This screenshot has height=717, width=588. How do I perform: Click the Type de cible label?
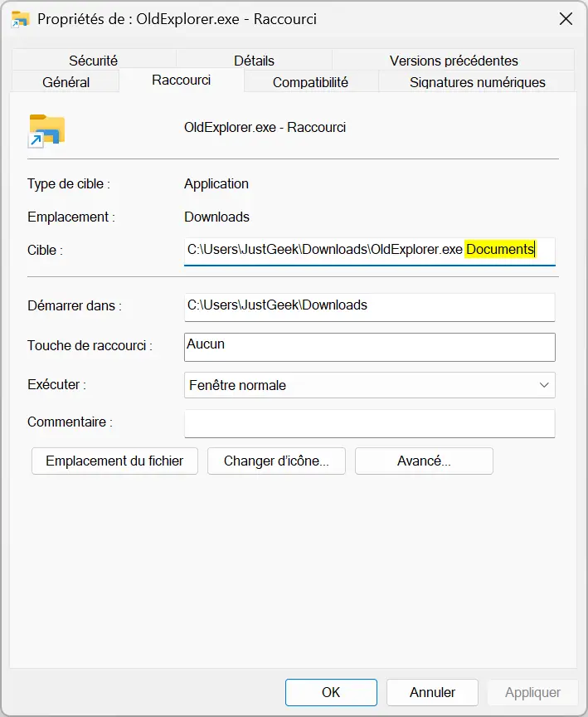pyautogui.click(x=69, y=184)
